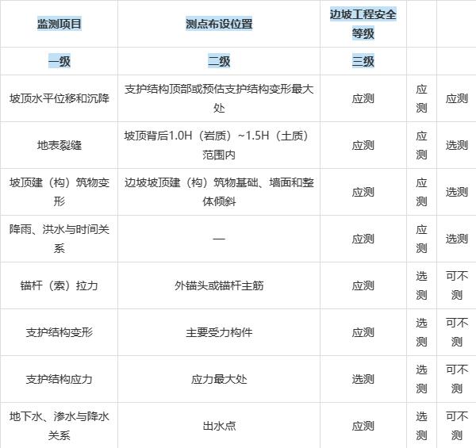Select the 监测项目 header cell
476x448 pixels.
pos(59,24)
